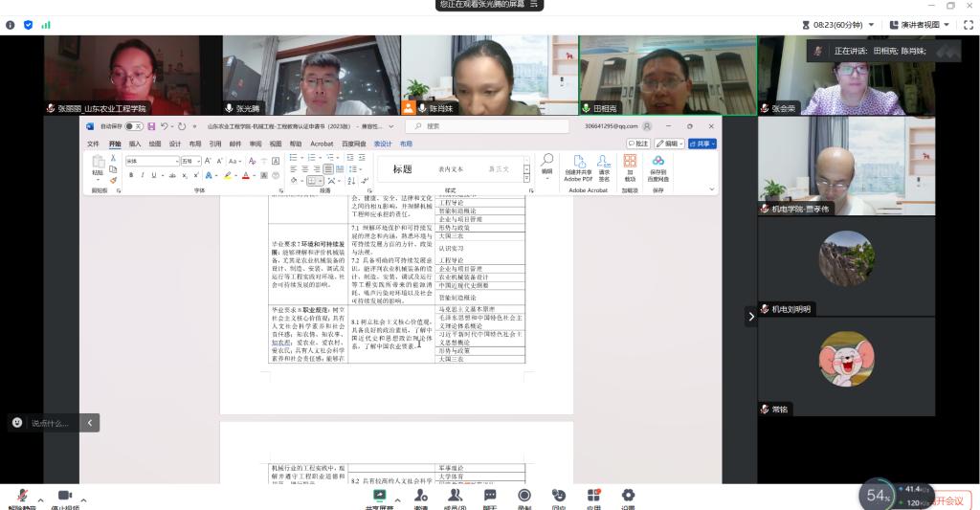Expand audio options arrow beside microphone
This screenshot has width=980, height=510.
[x=40, y=499]
